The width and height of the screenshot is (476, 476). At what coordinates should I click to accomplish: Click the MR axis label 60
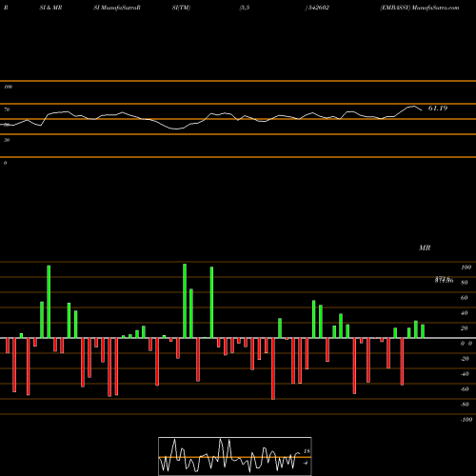pos(464,298)
